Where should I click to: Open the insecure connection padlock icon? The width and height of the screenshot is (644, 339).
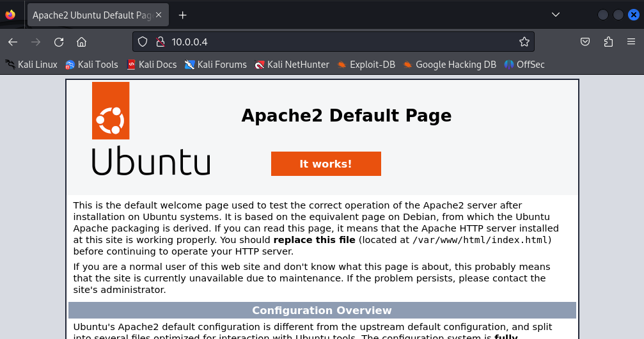(160, 42)
